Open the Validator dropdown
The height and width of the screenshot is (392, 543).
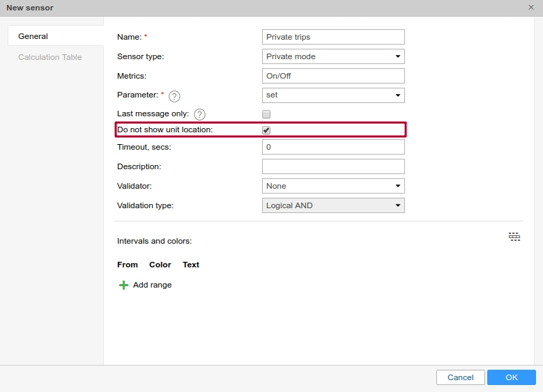click(x=333, y=186)
